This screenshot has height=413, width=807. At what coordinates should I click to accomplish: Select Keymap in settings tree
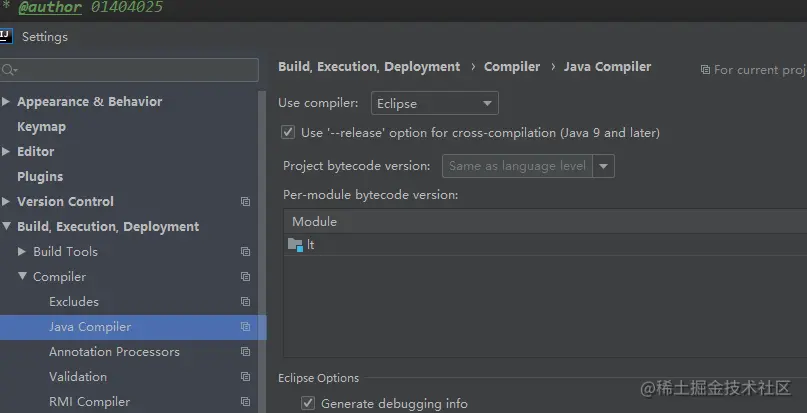coord(41,127)
